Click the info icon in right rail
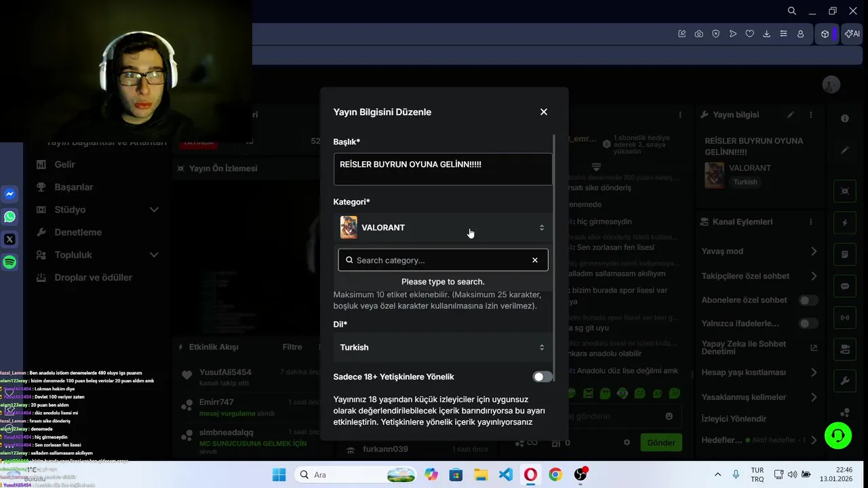 click(x=845, y=119)
